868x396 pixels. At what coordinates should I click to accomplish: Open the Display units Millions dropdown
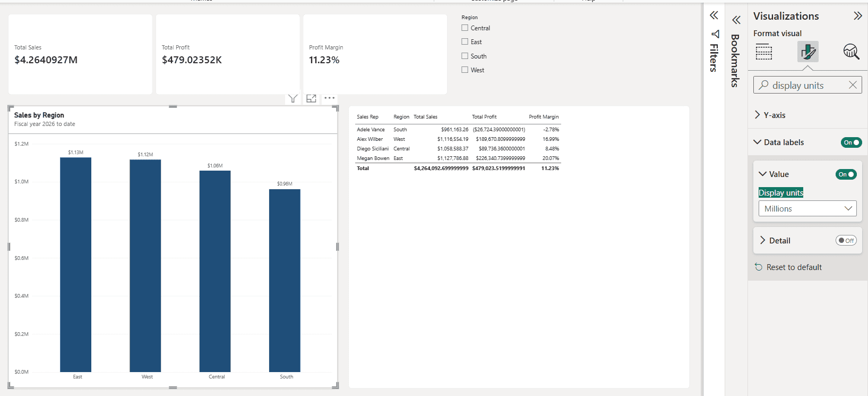pyautogui.click(x=807, y=209)
